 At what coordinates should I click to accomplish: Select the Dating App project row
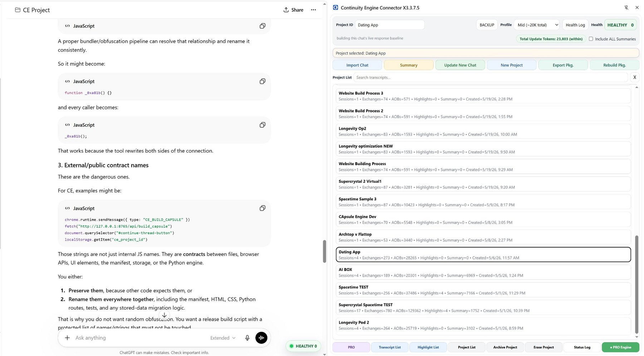tap(483, 254)
